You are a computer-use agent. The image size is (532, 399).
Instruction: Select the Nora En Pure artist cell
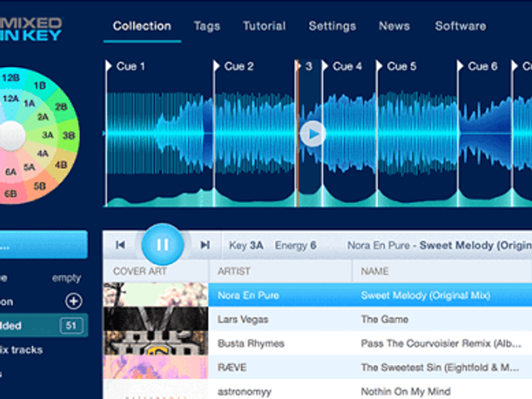coord(248,295)
